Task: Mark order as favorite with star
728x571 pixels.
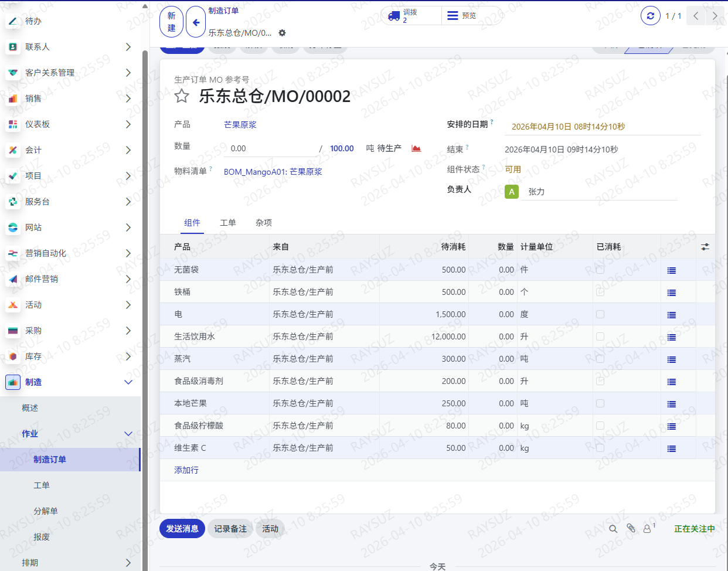Action: (182, 96)
